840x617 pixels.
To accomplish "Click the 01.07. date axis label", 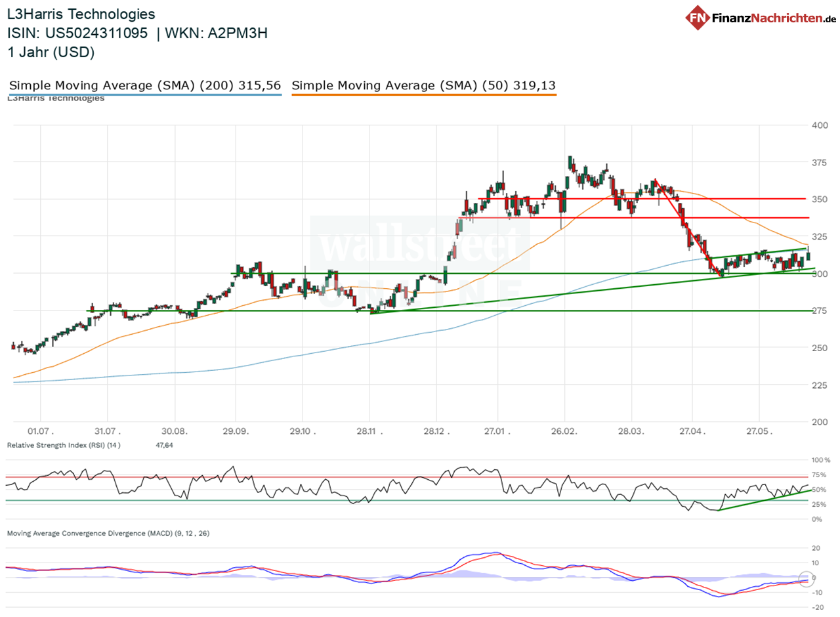I will 41,432.
